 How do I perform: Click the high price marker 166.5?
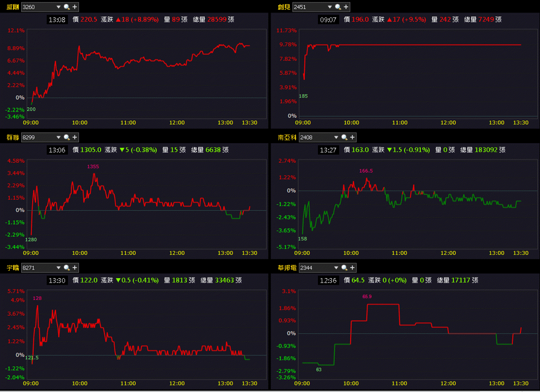[x=366, y=171]
